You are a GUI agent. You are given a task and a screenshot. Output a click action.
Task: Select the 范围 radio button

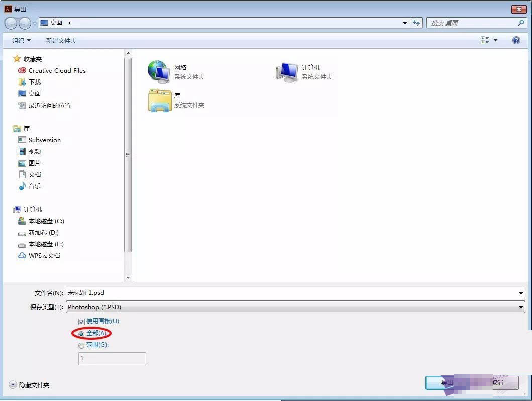(x=81, y=346)
